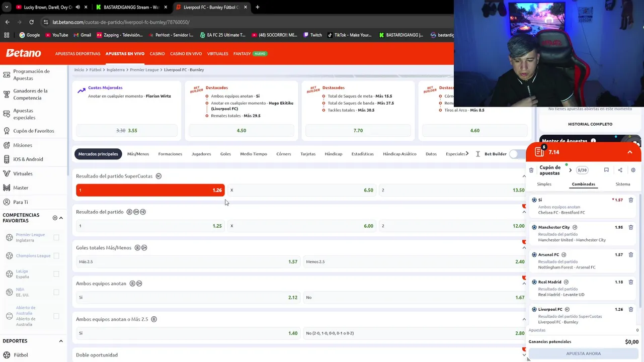
Task: Select the 4.50 Bet Builder Destacados odds
Action: click(x=242, y=130)
